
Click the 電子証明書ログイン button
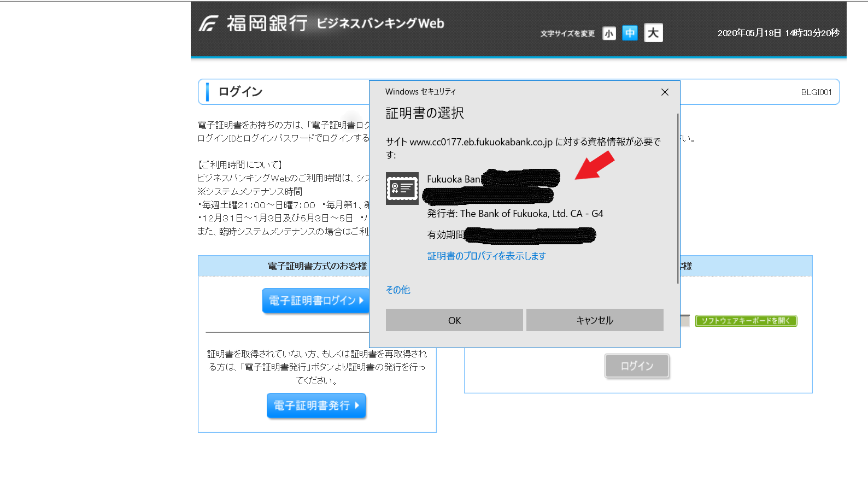315,301
